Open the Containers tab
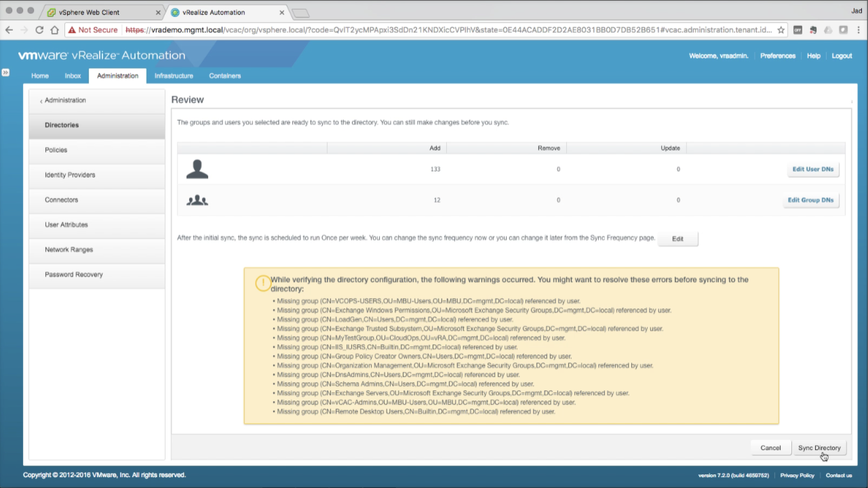Image resolution: width=868 pixels, height=488 pixels. (x=224, y=76)
